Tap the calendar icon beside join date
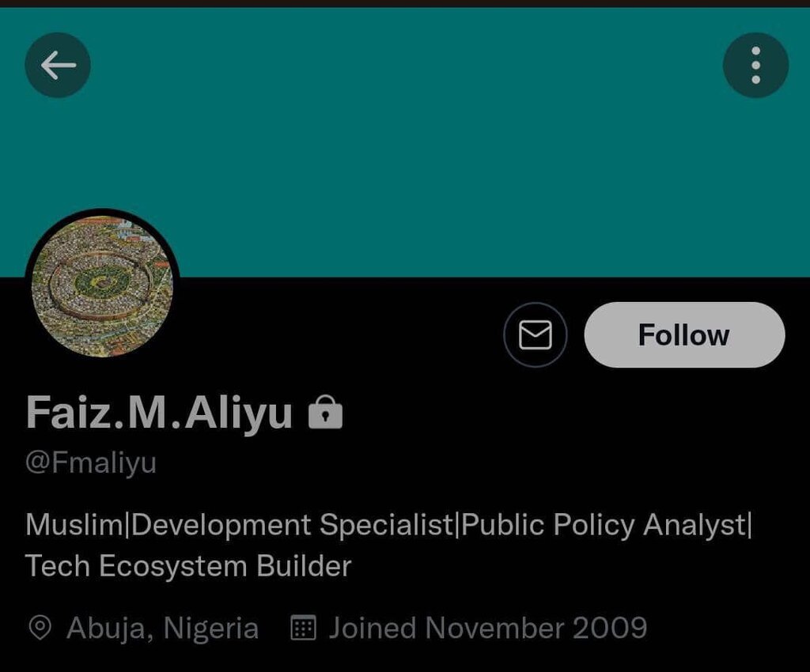The height and width of the screenshot is (672, 810). (304, 629)
